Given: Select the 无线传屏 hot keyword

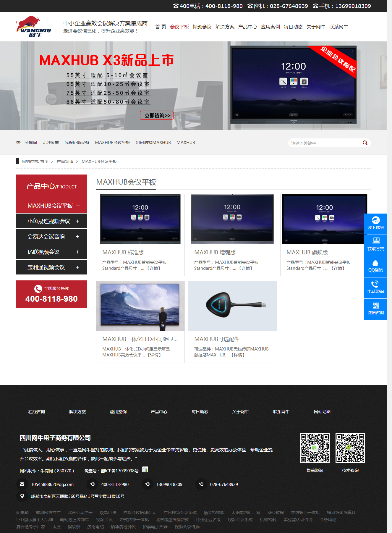Looking at the screenshot, I should pos(51,143).
